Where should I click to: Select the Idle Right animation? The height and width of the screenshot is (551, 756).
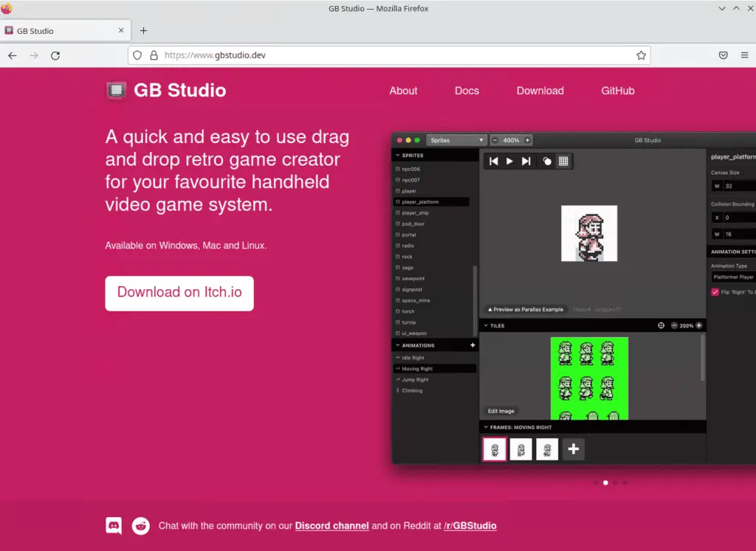click(435, 358)
